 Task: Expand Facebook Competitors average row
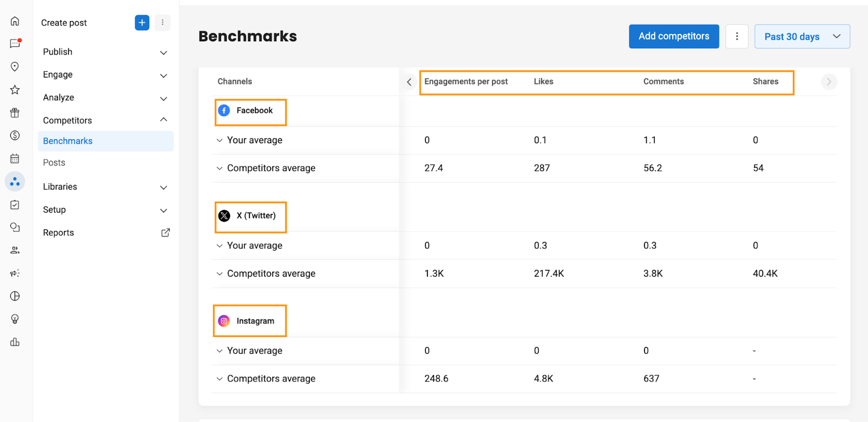[x=219, y=168]
